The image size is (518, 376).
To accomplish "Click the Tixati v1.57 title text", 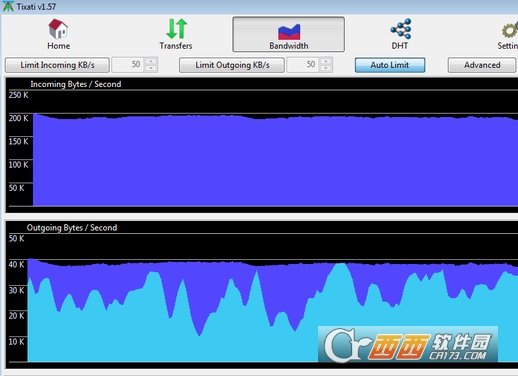I will (36, 7).
